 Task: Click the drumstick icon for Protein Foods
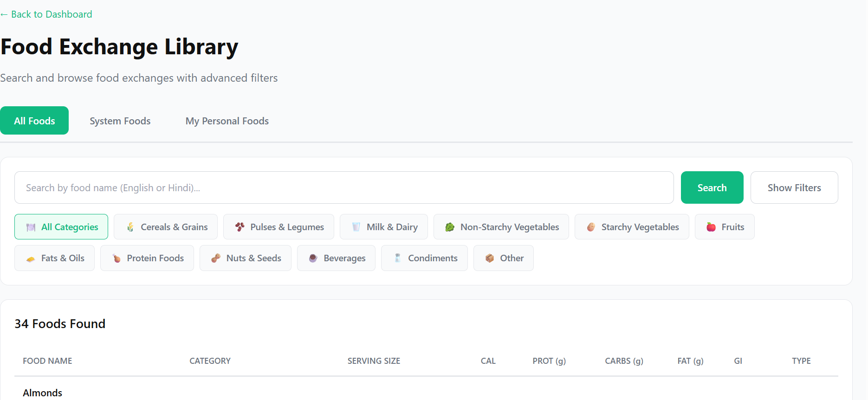117,258
